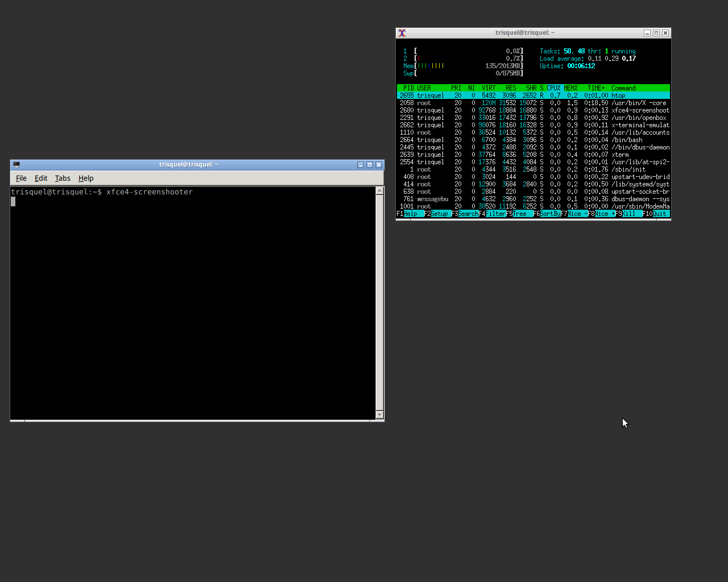Sort by the NI column header
The width and height of the screenshot is (728, 582).
[x=471, y=88]
